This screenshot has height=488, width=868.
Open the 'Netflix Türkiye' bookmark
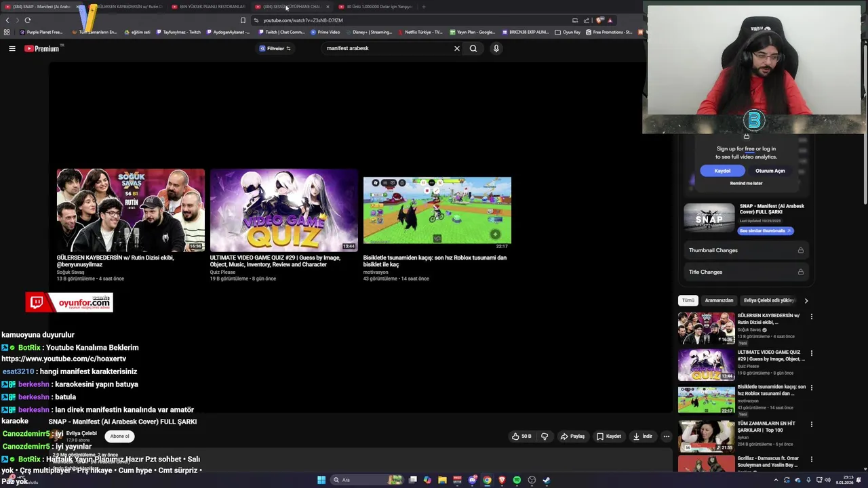(x=420, y=32)
